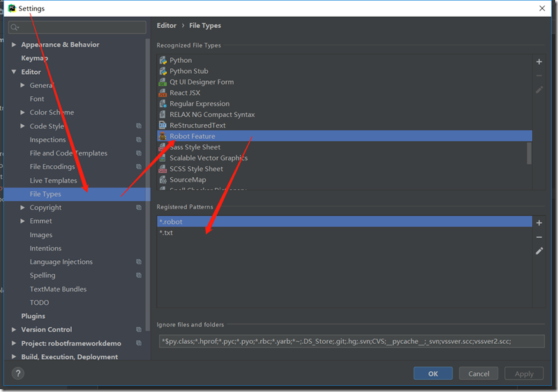Open the TODO settings page
The height and width of the screenshot is (392, 558).
click(x=40, y=302)
